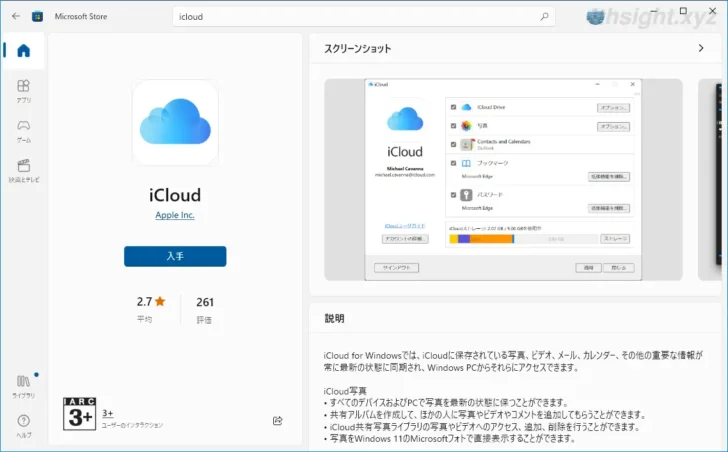This screenshot has width=728, height=452.
Task: Click the Microsoft Store logo icon
Action: pyautogui.click(x=37, y=16)
